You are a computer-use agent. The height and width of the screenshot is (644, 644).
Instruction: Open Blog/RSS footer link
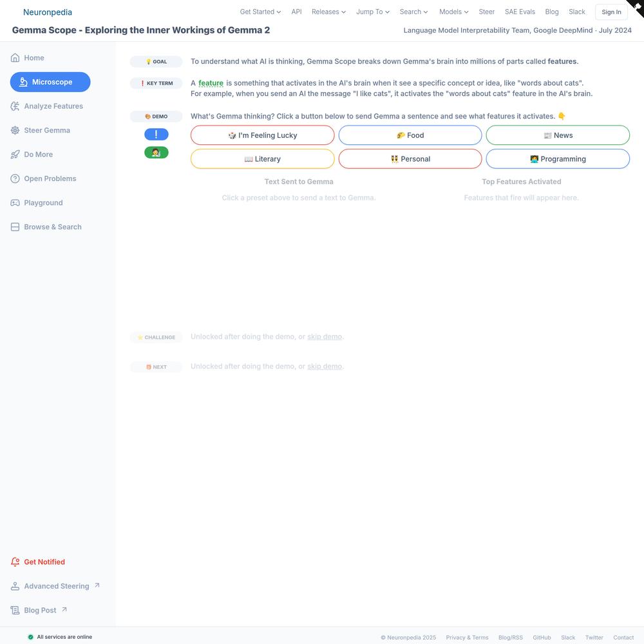pyautogui.click(x=511, y=638)
